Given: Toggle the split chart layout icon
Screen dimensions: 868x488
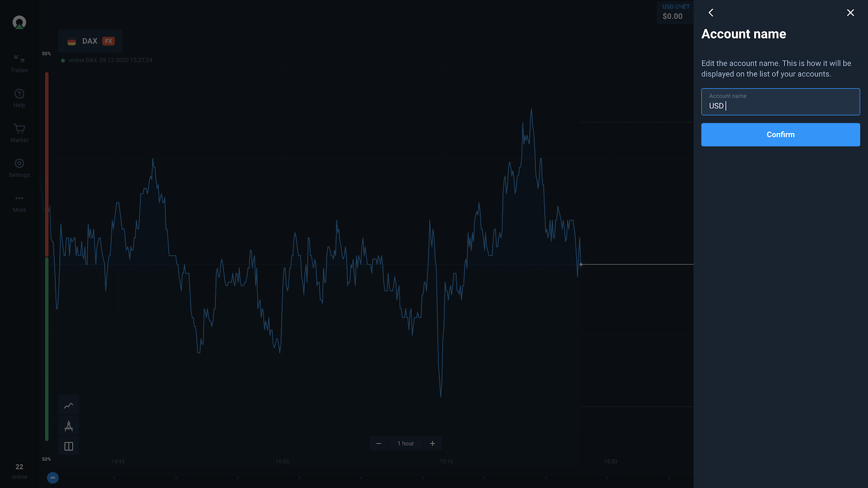Looking at the screenshot, I should tap(69, 446).
